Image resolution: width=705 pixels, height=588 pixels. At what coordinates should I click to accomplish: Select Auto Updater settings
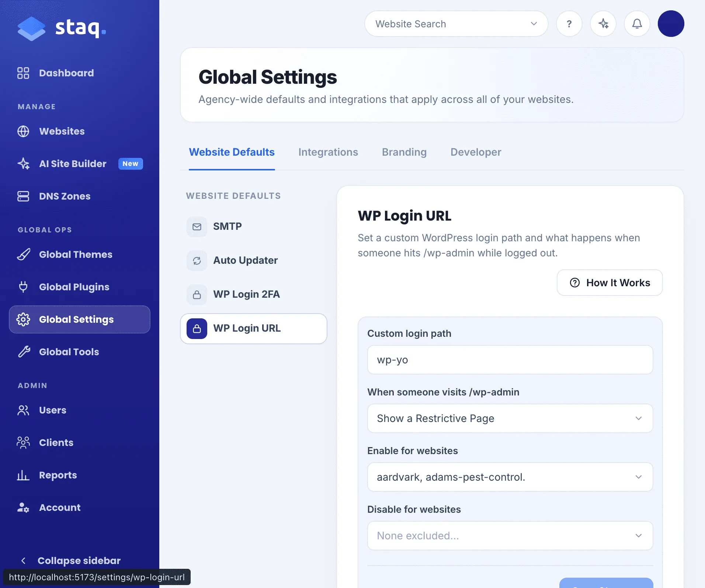pos(254,260)
